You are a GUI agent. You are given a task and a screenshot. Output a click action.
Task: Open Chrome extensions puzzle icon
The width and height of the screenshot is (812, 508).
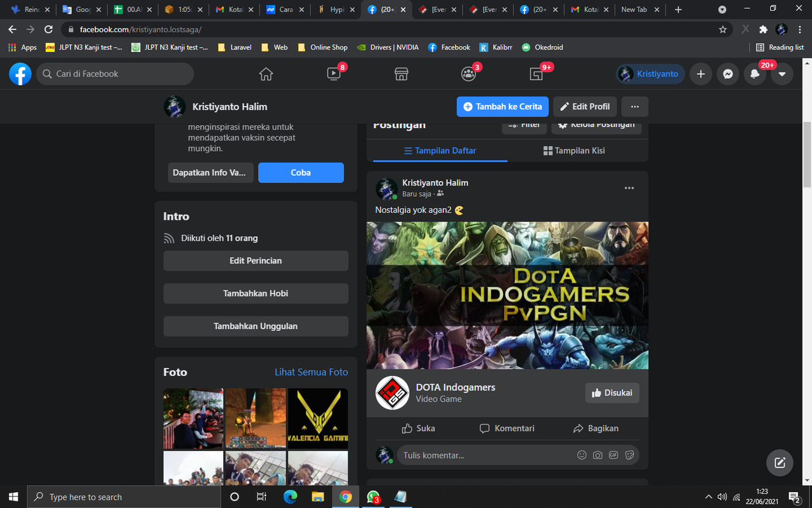(764, 29)
